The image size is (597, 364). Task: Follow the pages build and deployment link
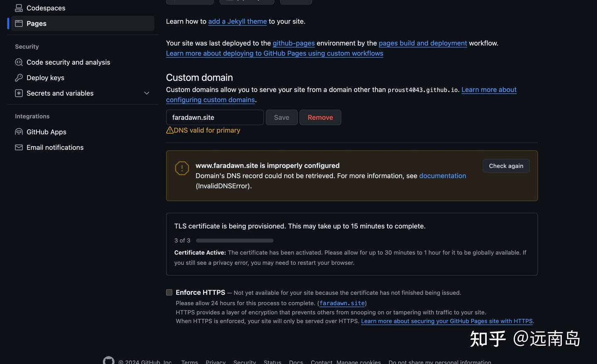pyautogui.click(x=422, y=43)
